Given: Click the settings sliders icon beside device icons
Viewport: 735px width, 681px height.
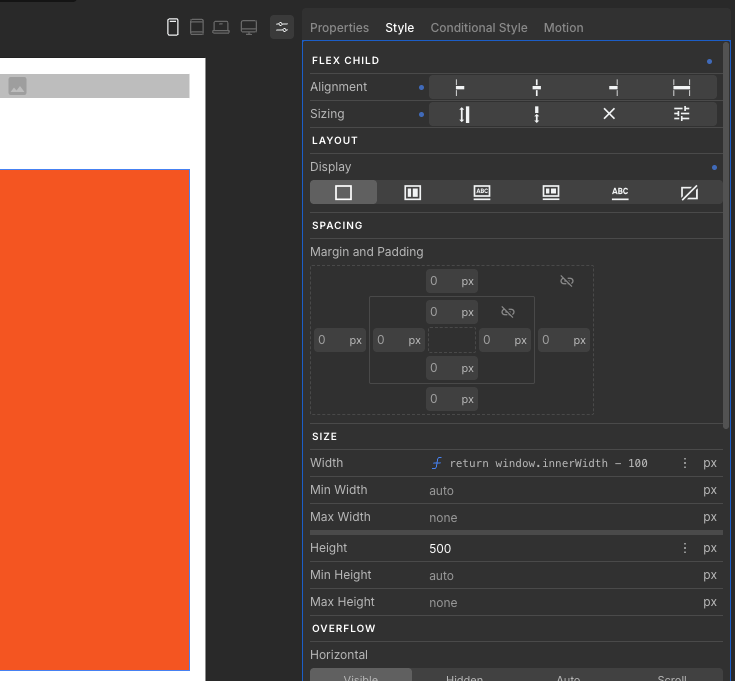Looking at the screenshot, I should [x=282, y=27].
